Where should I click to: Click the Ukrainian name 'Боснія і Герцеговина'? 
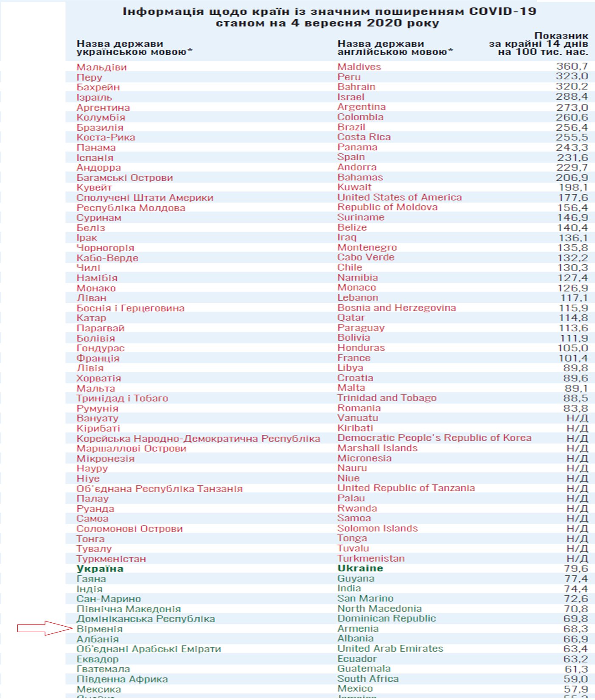[x=130, y=308]
